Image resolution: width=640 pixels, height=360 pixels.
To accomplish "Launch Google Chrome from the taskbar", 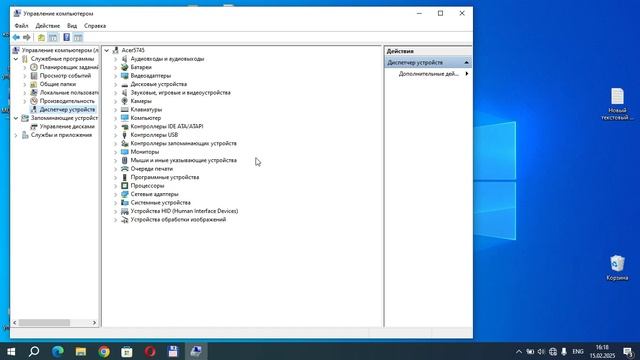I will [104, 351].
